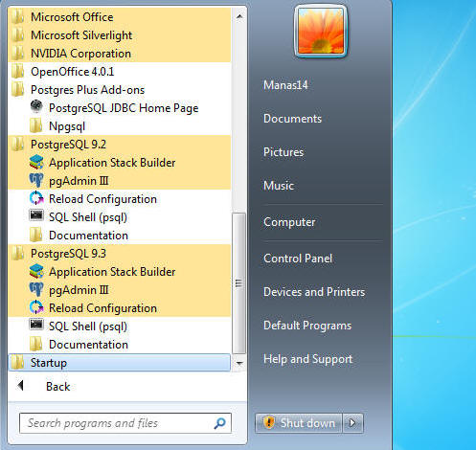Click the Shut down button
The image size is (476, 450).
click(x=299, y=423)
